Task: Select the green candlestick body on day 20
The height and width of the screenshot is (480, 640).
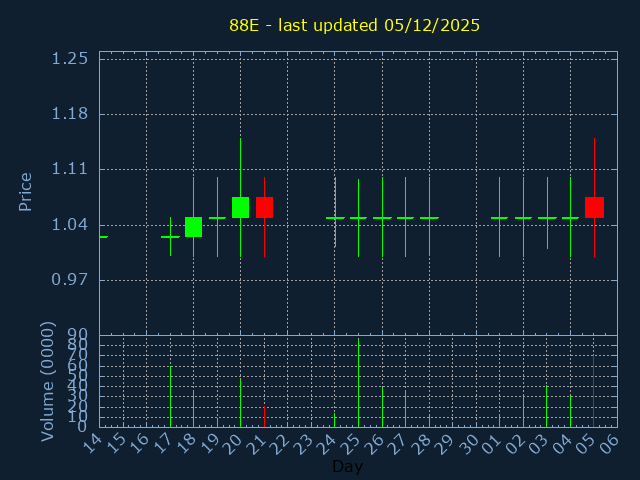Action: point(240,207)
